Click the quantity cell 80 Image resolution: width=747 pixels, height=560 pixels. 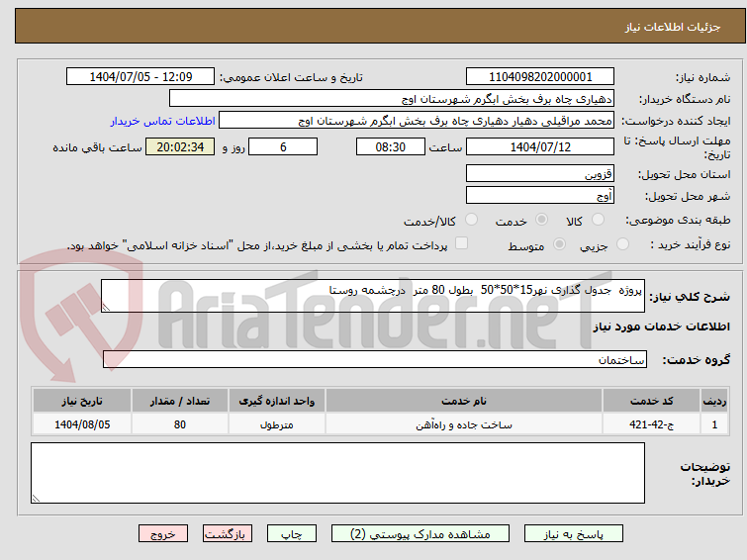[180, 424]
